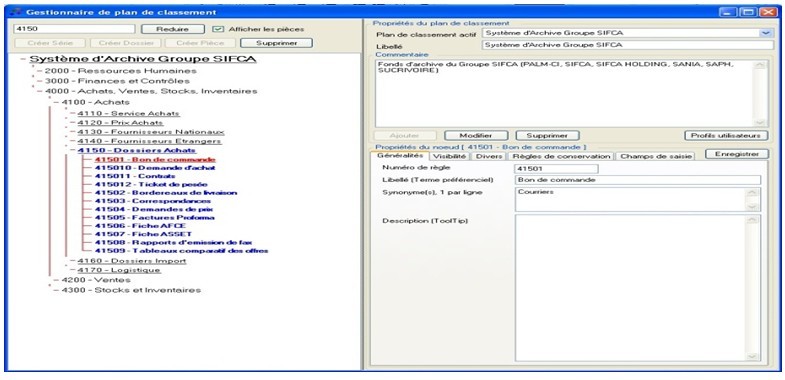Click the Libellé (Terme préférenciel) field
Image resolution: width=785 pixels, height=380 pixels.
tap(638, 180)
